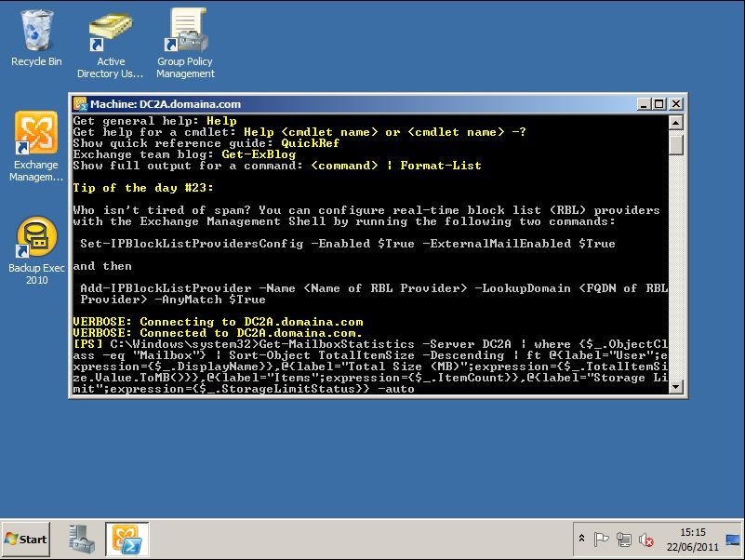745x560 pixels.
Task: Expand the hidden system tray icons chevron
Action: (581, 538)
